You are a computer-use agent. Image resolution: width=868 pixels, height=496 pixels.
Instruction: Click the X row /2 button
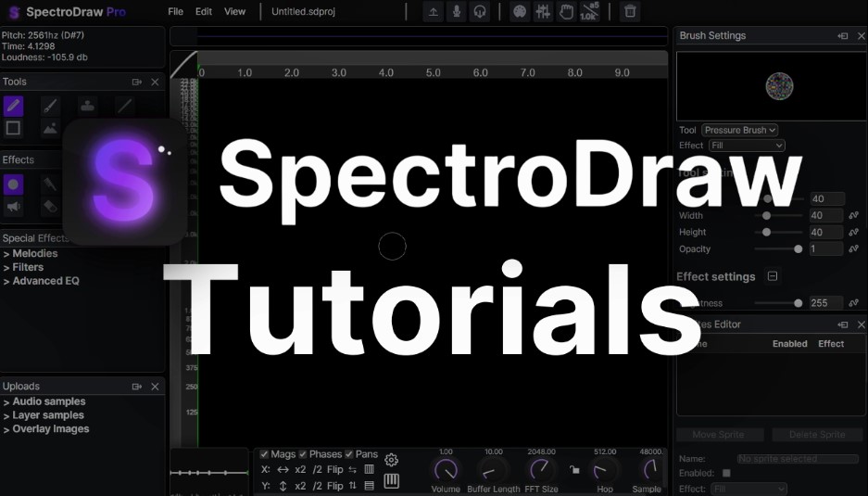tap(317, 470)
